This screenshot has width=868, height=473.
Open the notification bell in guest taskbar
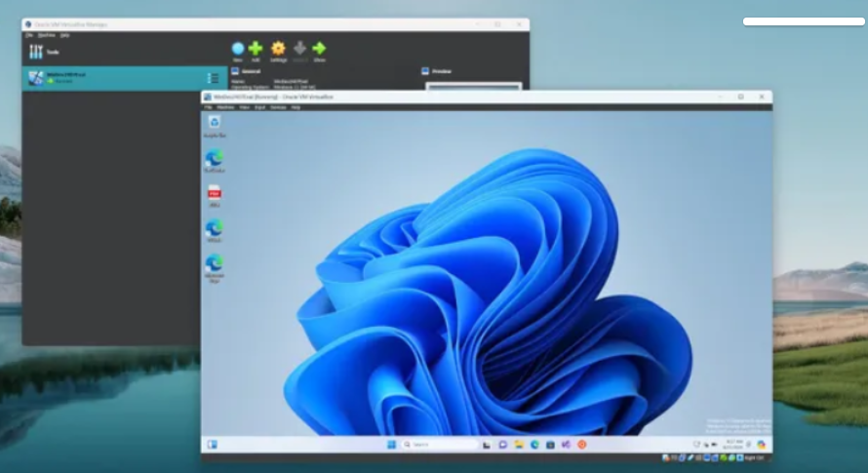[x=749, y=444]
